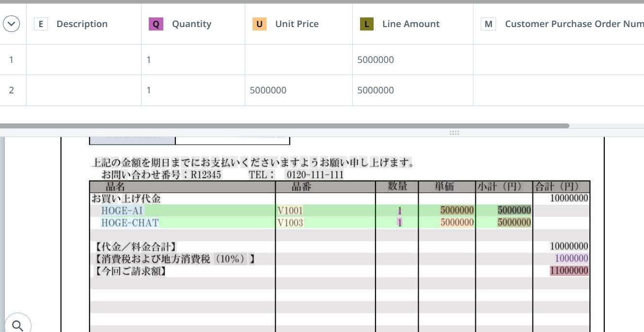The height and width of the screenshot is (332, 644).
Task: Click subtotal 5000000 on HOGE-CHAT row
Action: click(x=514, y=223)
